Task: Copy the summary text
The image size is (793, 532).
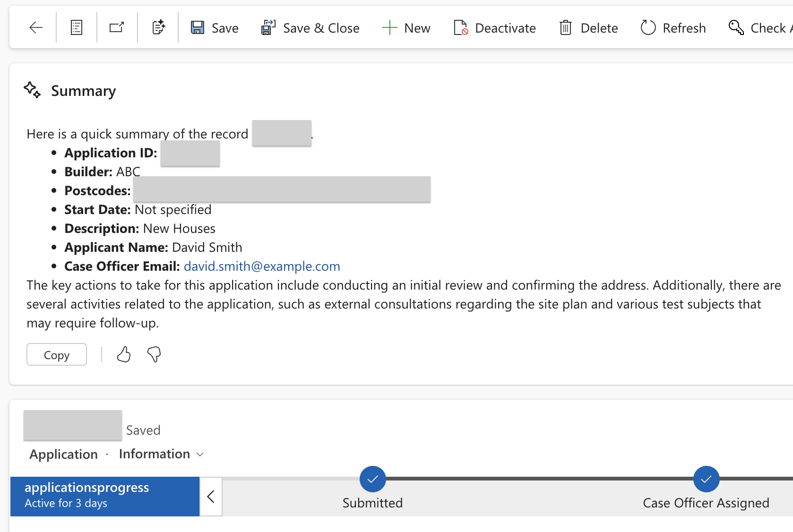Action: pos(57,354)
